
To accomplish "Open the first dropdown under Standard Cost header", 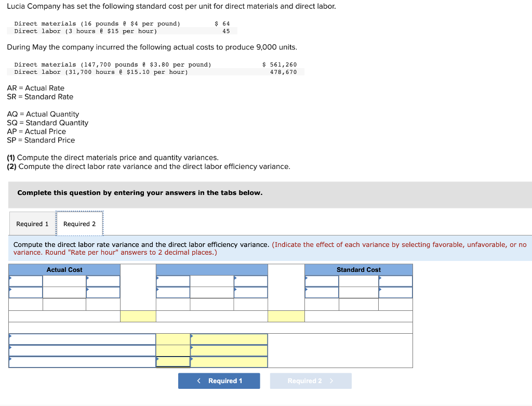I will (x=321, y=281).
